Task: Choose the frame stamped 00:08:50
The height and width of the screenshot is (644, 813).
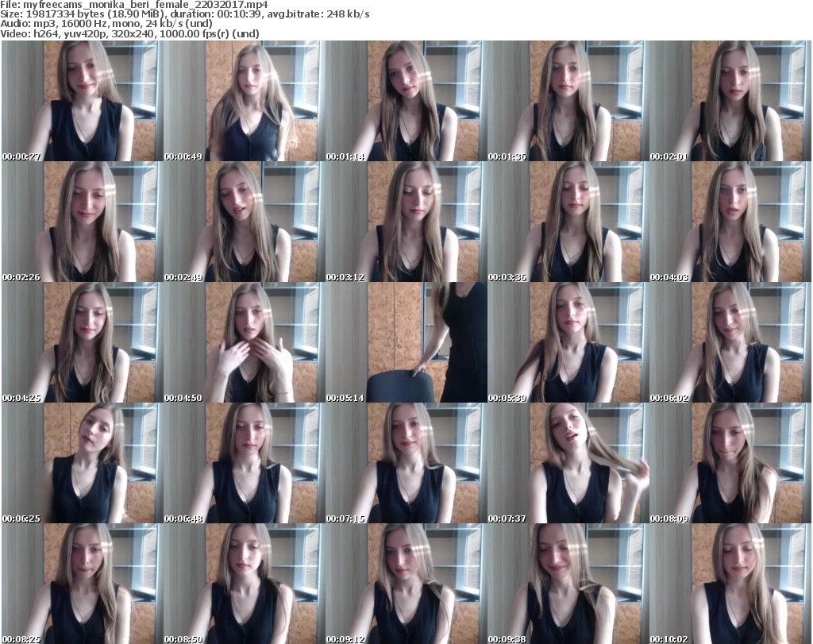Action: pyautogui.click(x=244, y=584)
